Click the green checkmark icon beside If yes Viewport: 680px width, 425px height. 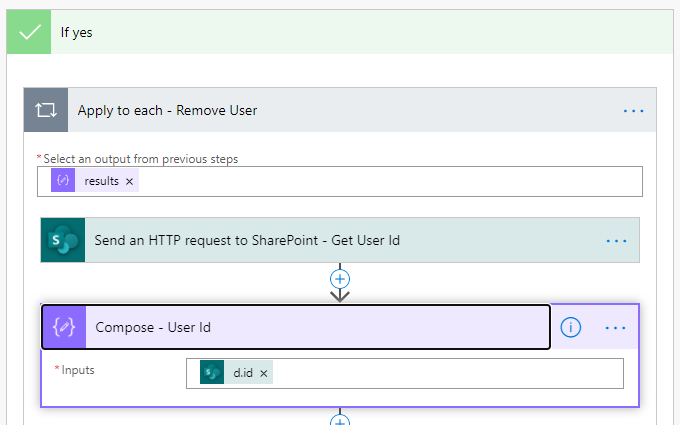click(29, 32)
